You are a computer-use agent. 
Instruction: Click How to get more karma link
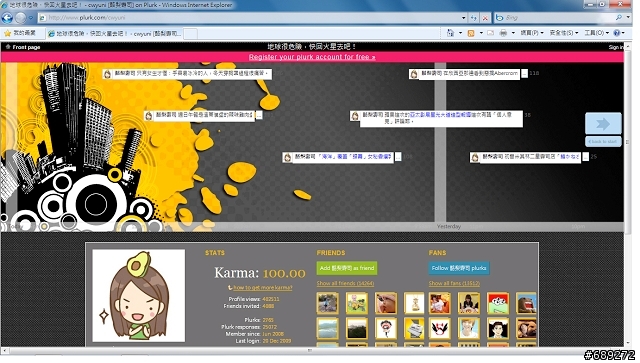pyautogui.click(x=262, y=288)
